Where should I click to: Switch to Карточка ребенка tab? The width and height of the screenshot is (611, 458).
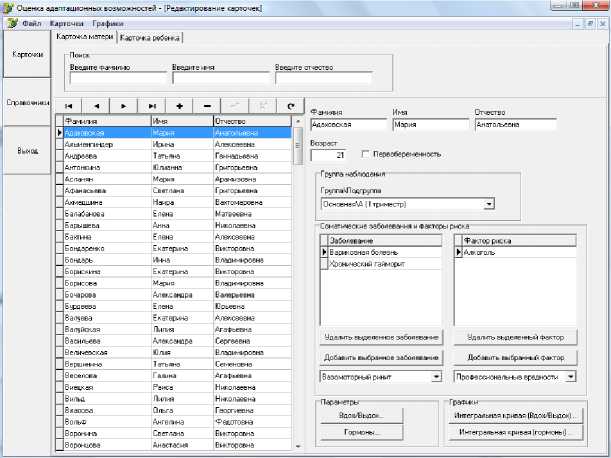(x=150, y=38)
